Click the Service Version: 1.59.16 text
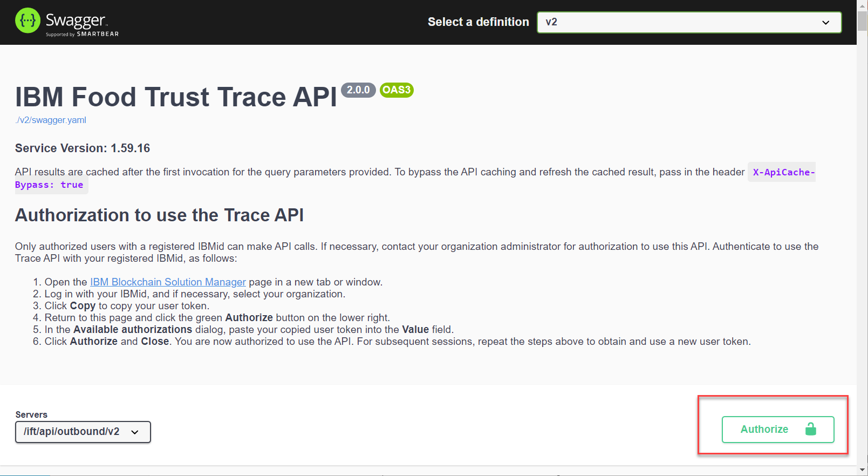868x476 pixels. point(83,148)
